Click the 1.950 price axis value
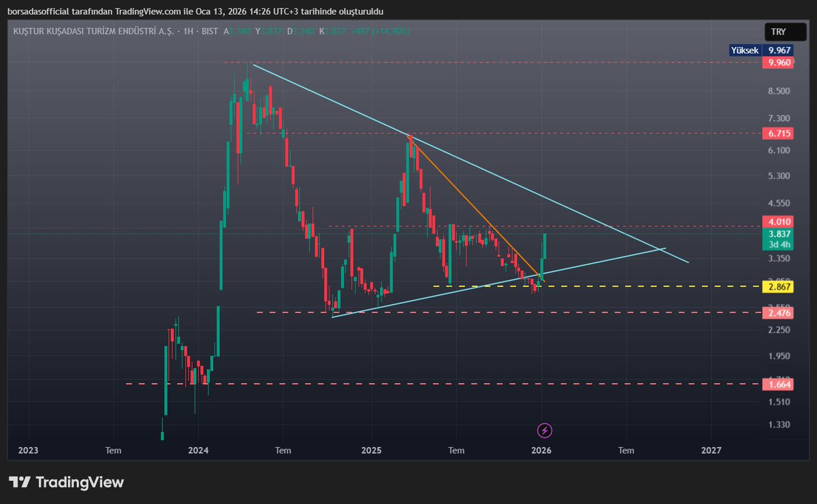This screenshot has width=817, height=504. click(779, 356)
